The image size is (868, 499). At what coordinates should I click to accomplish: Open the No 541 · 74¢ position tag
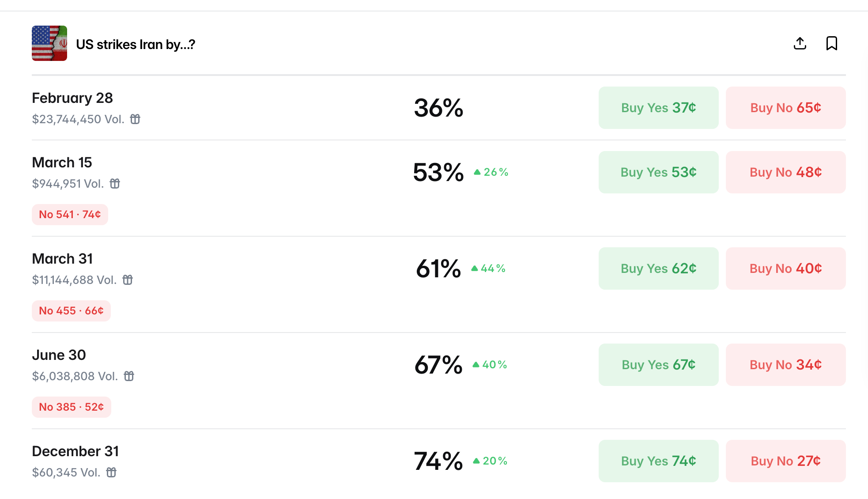[x=70, y=215]
